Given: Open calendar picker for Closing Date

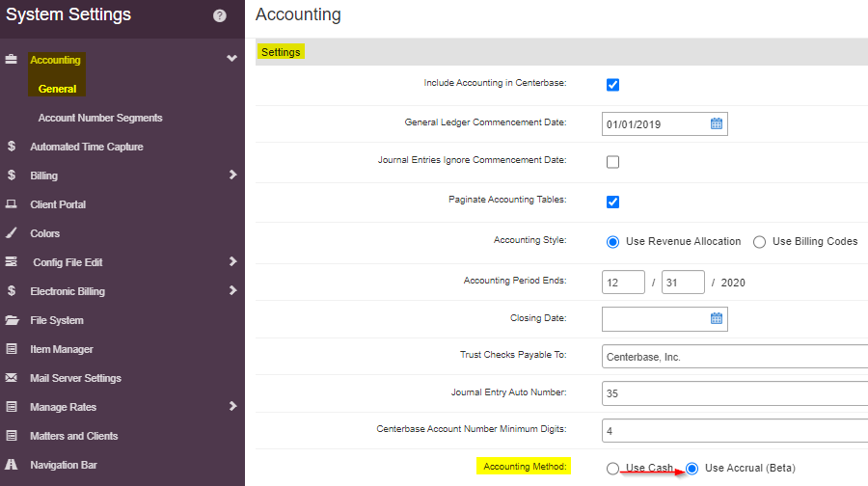Looking at the screenshot, I should coord(717,318).
